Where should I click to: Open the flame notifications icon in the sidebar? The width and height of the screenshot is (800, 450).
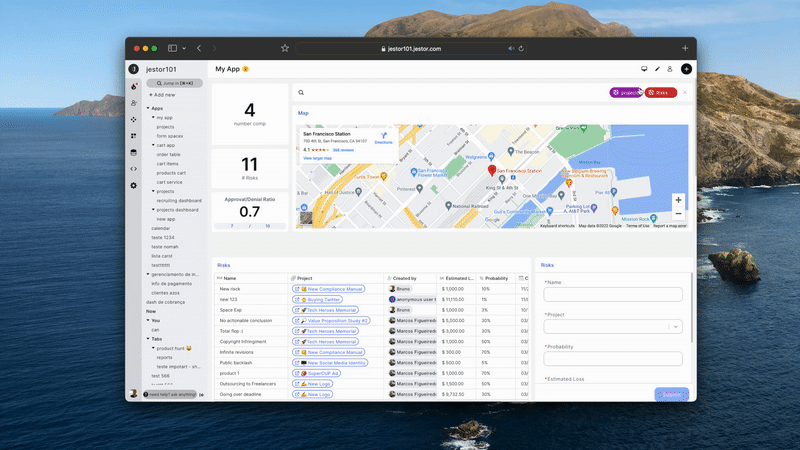click(134, 87)
